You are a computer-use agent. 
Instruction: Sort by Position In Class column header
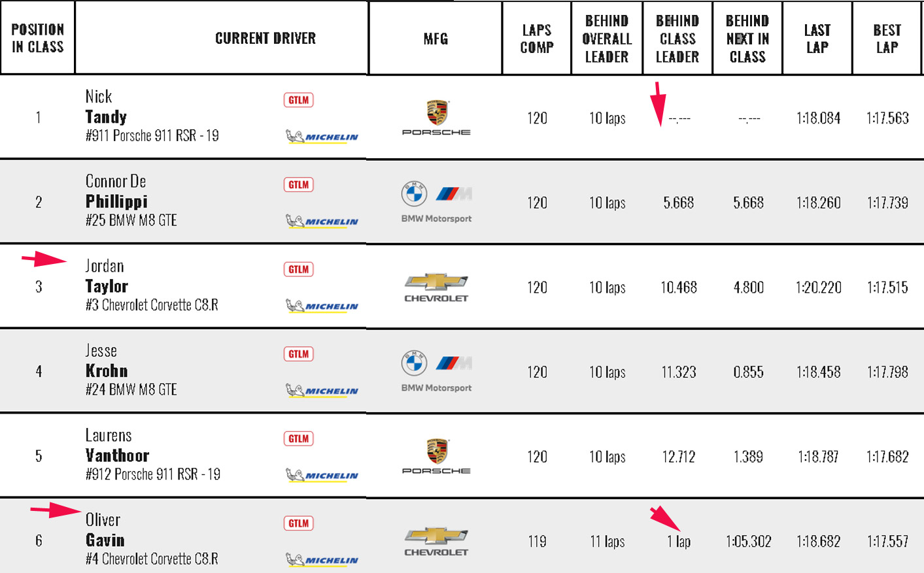click(x=37, y=38)
